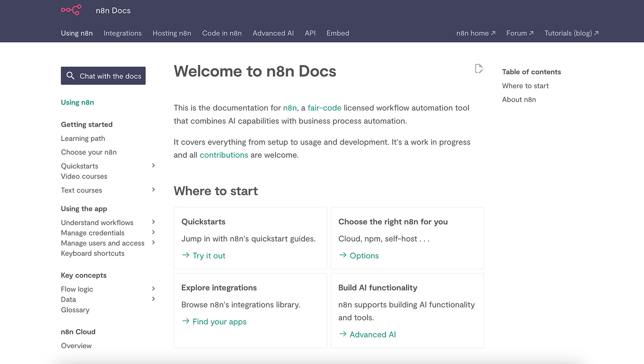Click the magnifier icon in Chat with the docs
Viewport: 644px width, 364px height.
click(70, 76)
